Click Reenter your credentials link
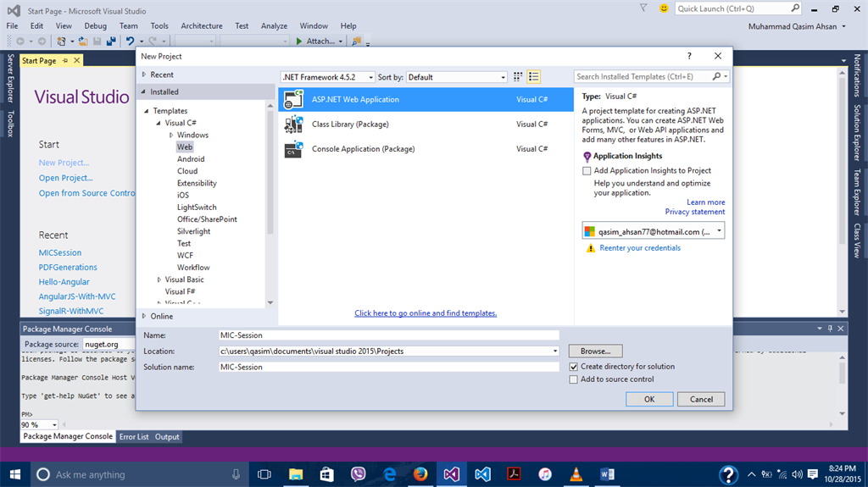Viewport: 868px width, 487px height. [x=640, y=248]
